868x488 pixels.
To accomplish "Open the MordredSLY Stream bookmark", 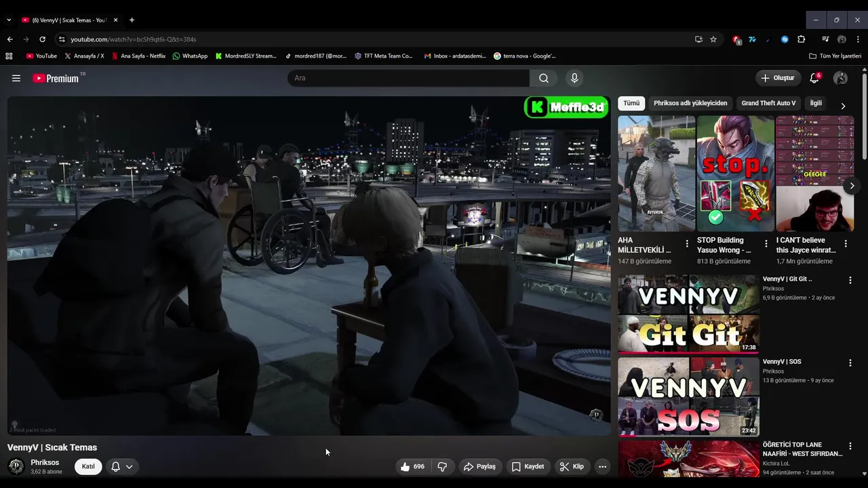I will click(245, 56).
